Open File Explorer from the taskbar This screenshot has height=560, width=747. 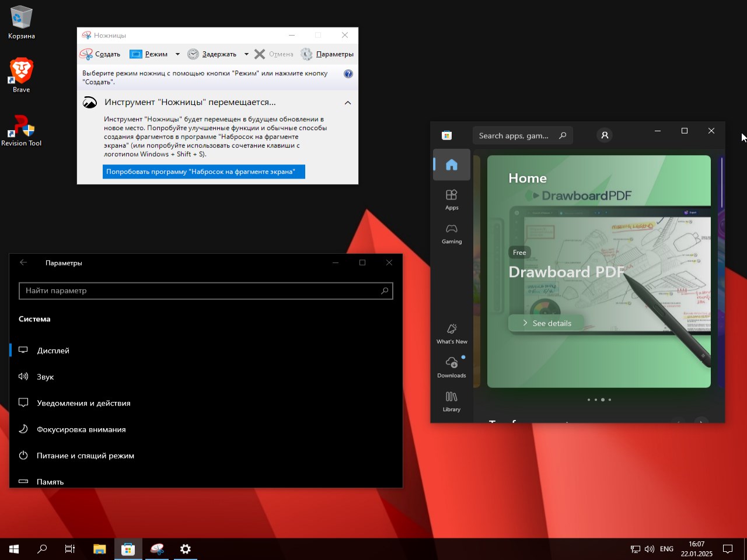click(100, 549)
